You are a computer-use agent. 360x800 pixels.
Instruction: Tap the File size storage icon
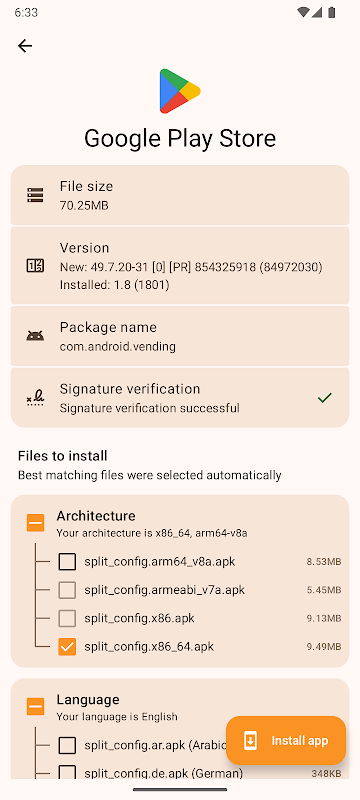coord(35,195)
